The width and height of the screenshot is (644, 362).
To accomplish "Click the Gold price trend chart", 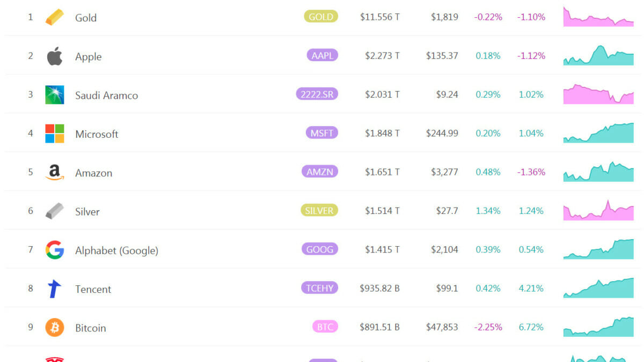I will point(598,17).
